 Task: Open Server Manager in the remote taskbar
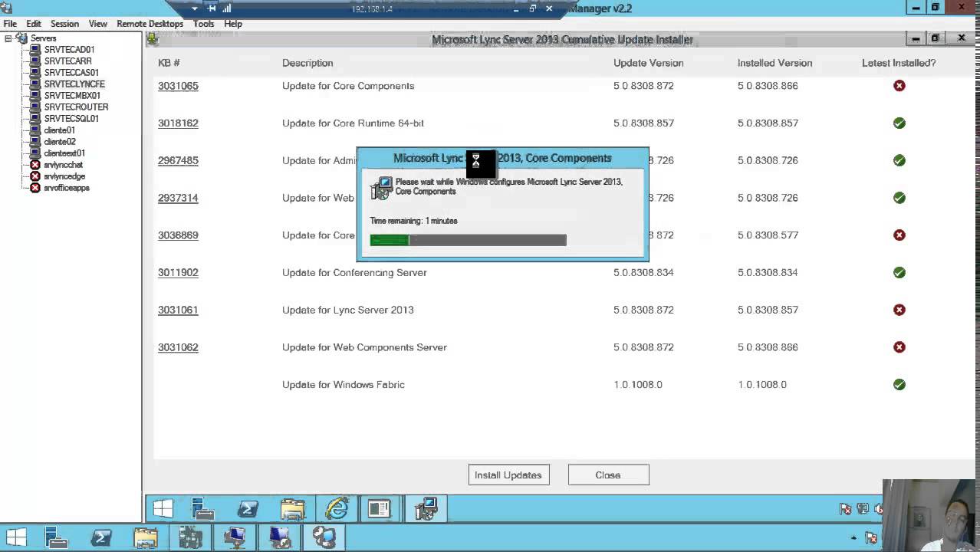tap(203, 509)
